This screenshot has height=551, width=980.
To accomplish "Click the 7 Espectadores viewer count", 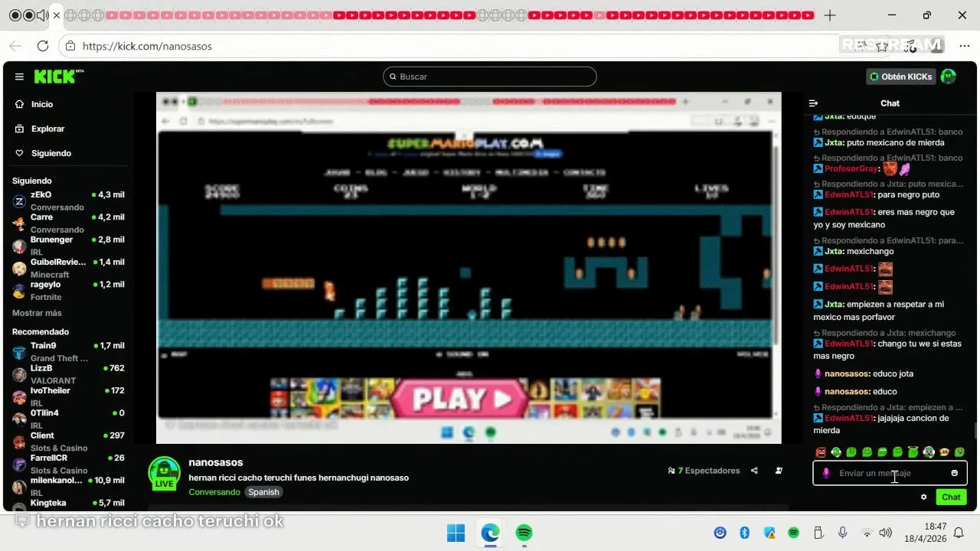I will 704,471.
